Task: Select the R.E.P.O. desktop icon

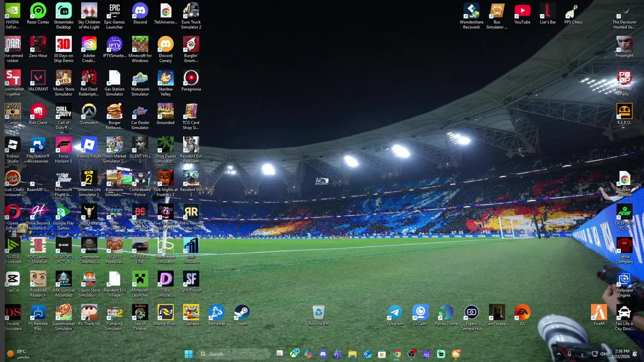Action: point(624,115)
